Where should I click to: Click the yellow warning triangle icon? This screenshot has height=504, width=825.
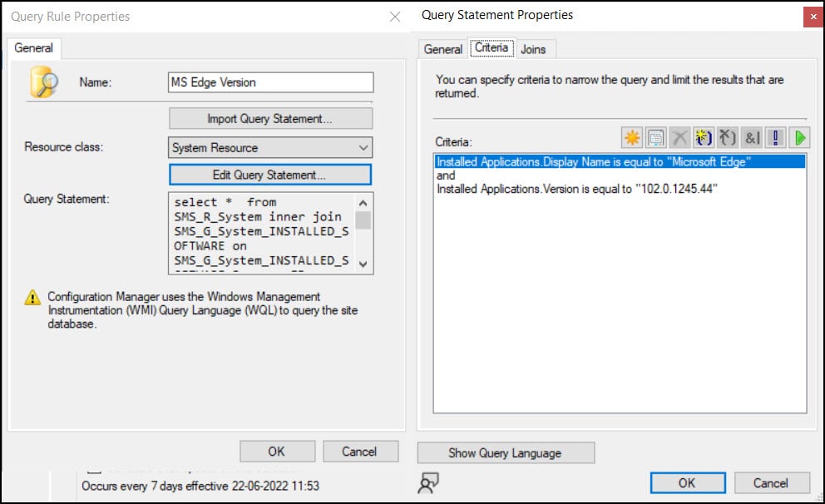32,297
